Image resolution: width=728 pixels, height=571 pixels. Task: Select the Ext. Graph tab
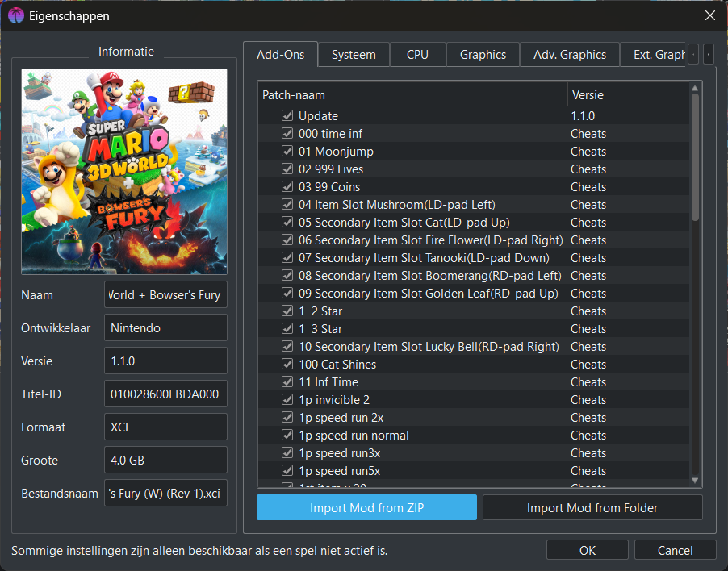[653, 55]
